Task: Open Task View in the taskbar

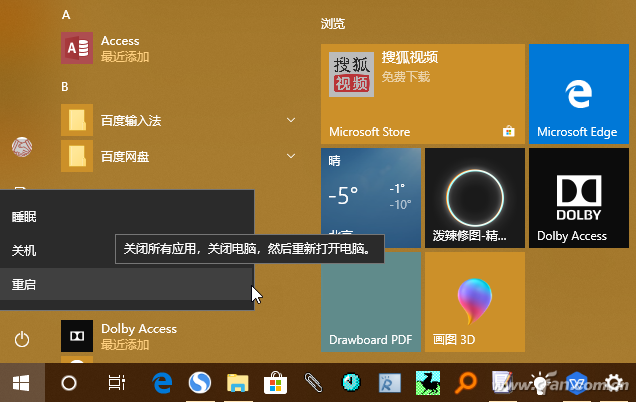Action: pos(116,383)
